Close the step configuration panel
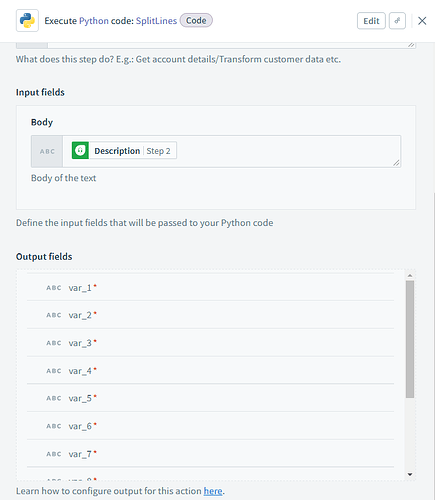This screenshot has width=435, height=500. tap(422, 21)
